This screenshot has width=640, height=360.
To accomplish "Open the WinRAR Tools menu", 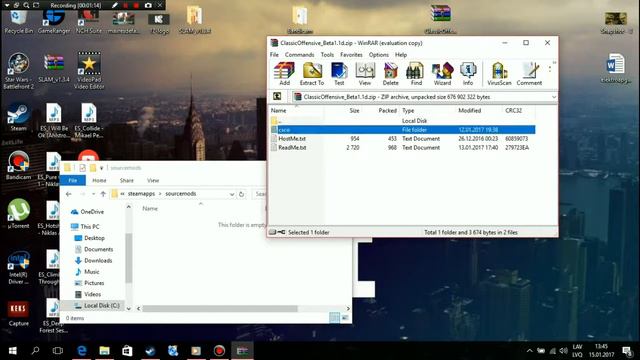I will [x=327, y=54].
